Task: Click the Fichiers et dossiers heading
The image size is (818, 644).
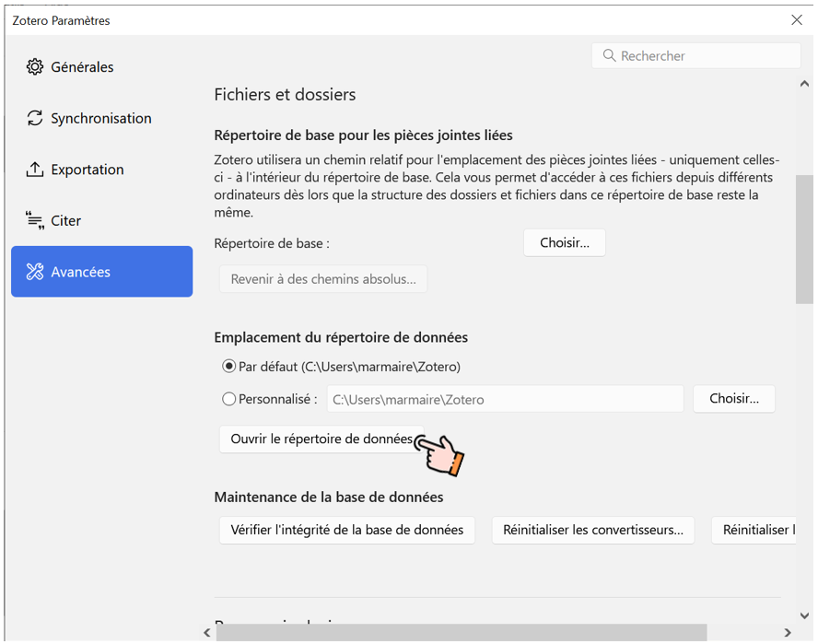Action: point(285,95)
